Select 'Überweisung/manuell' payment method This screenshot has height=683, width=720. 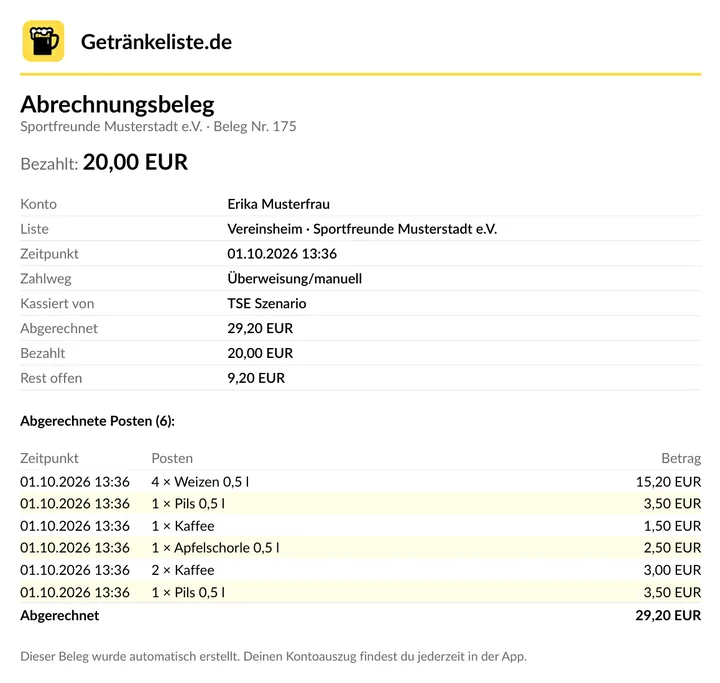coord(295,278)
